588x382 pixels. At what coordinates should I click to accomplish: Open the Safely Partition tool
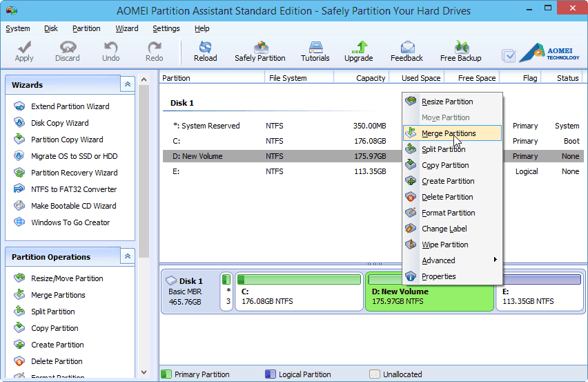260,51
